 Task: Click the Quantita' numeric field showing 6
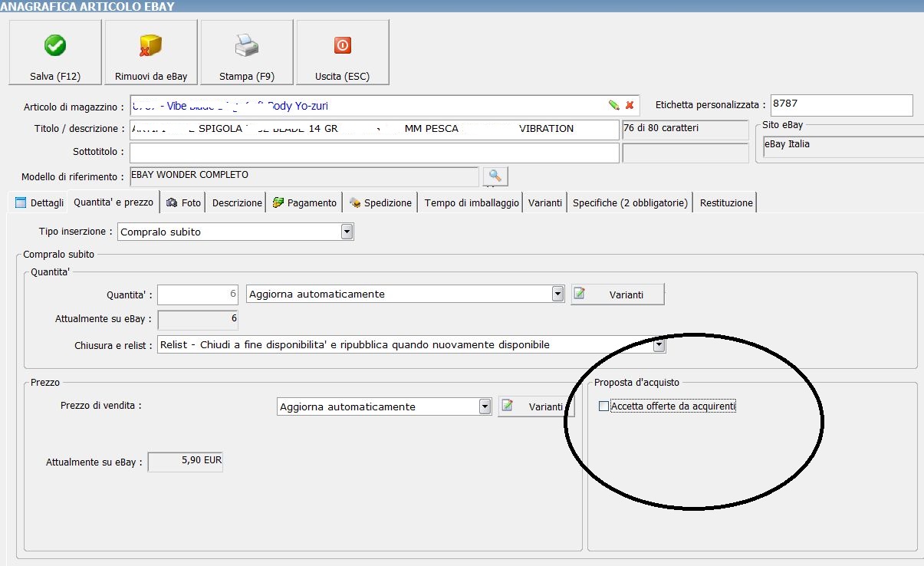pos(199,294)
